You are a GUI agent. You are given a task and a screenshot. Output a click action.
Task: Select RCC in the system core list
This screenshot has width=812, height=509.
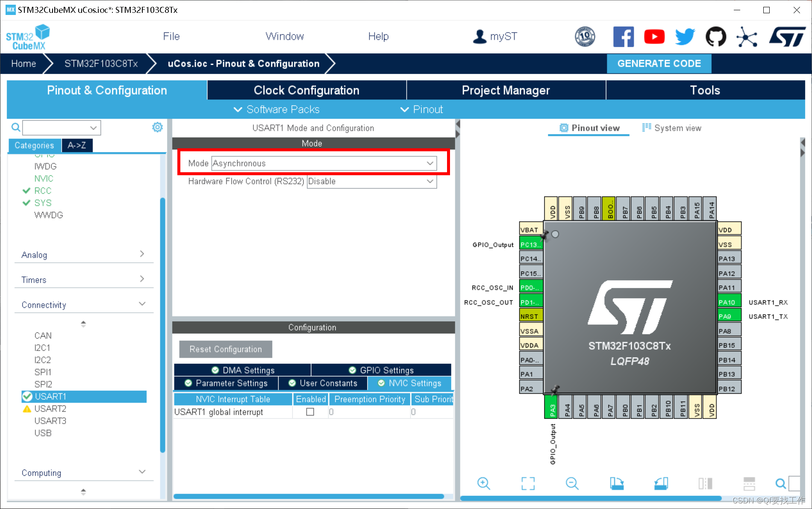[43, 191]
